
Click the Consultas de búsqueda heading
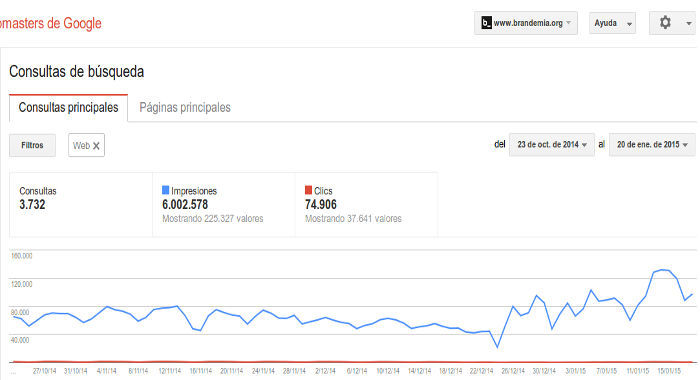coord(76,71)
